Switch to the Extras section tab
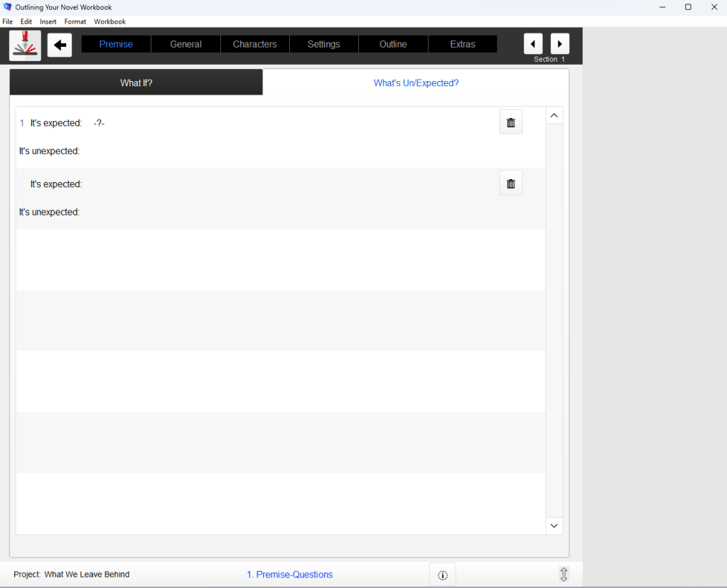 (462, 44)
